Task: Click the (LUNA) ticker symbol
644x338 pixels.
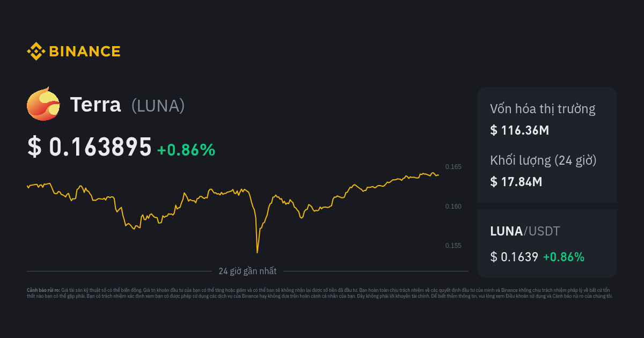Action: [158, 106]
